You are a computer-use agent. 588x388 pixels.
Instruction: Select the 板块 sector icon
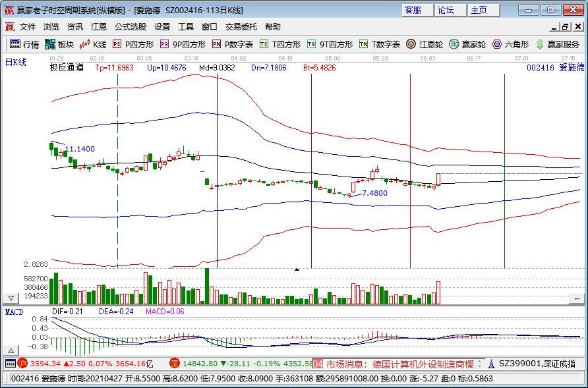pos(58,45)
